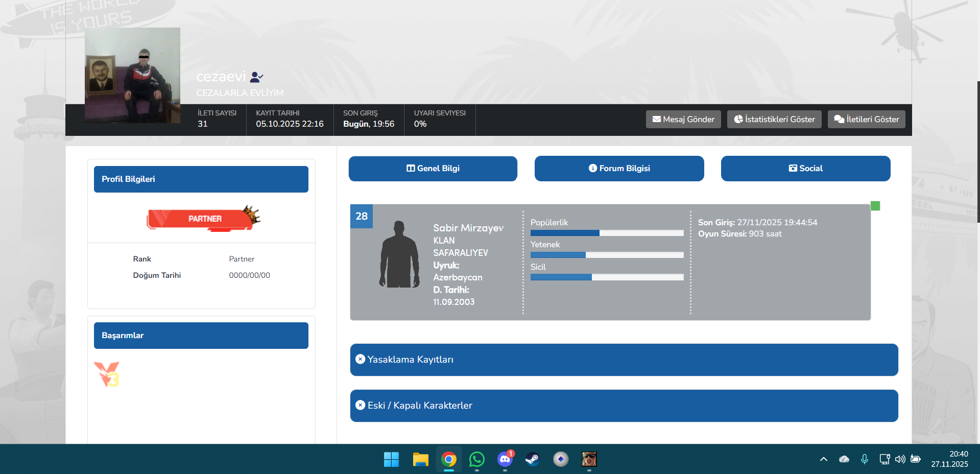The image size is (980, 474).
Task: Click the green online status square
Action: [x=875, y=206]
